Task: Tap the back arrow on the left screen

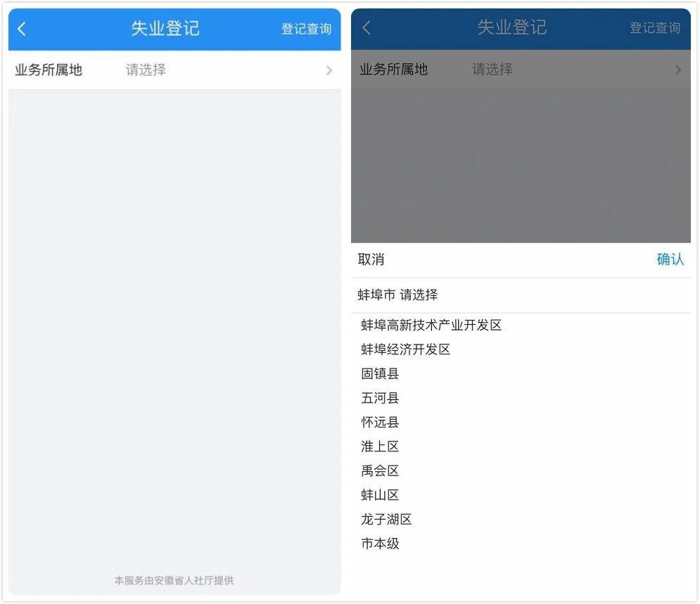Action: [x=22, y=29]
